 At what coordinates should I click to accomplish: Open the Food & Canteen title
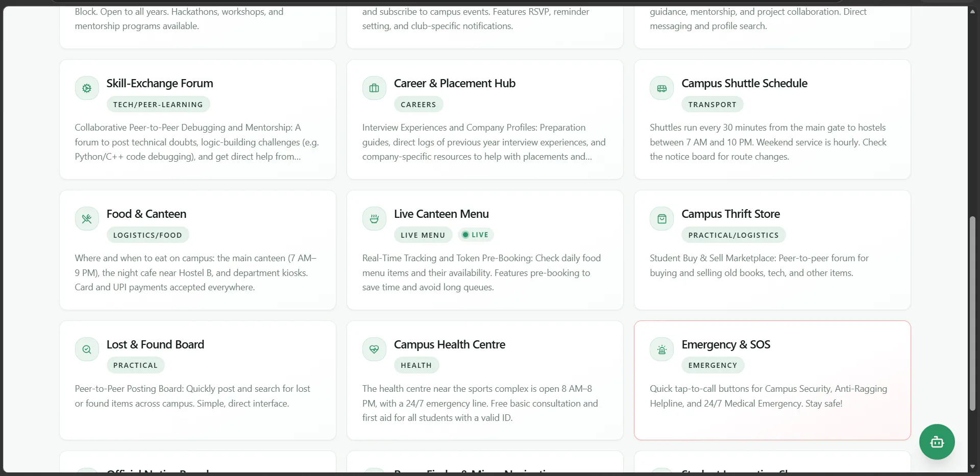click(146, 214)
